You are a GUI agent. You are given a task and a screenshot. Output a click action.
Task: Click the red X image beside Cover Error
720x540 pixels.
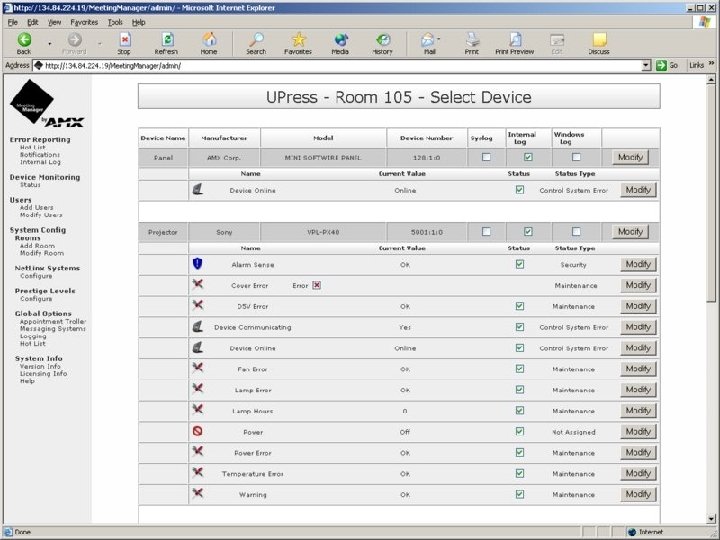coord(316,285)
